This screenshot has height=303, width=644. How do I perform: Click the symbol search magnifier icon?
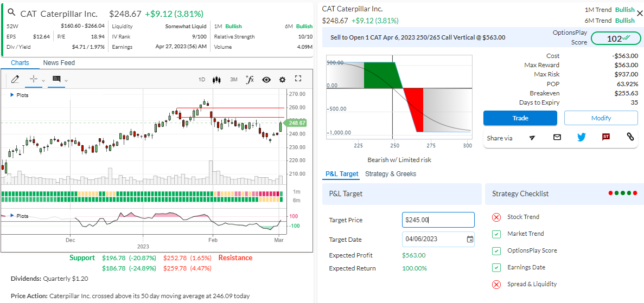11,12
